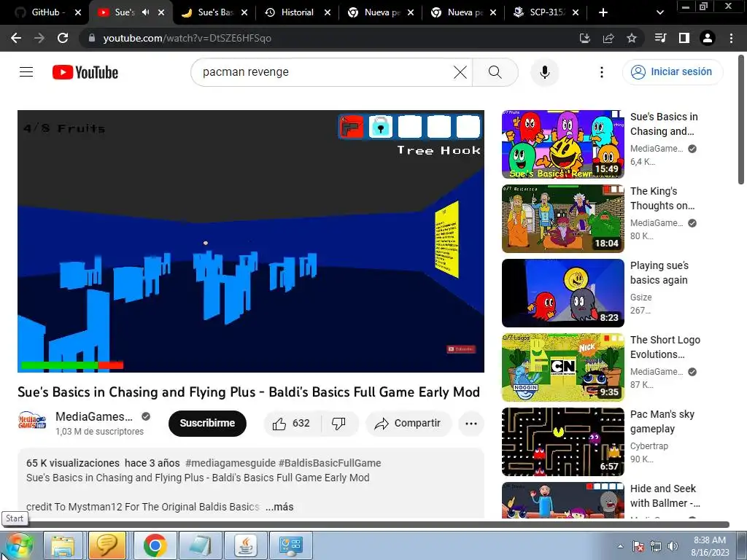View site information lock icon
Screen dimensions: 747x560
(92, 38)
